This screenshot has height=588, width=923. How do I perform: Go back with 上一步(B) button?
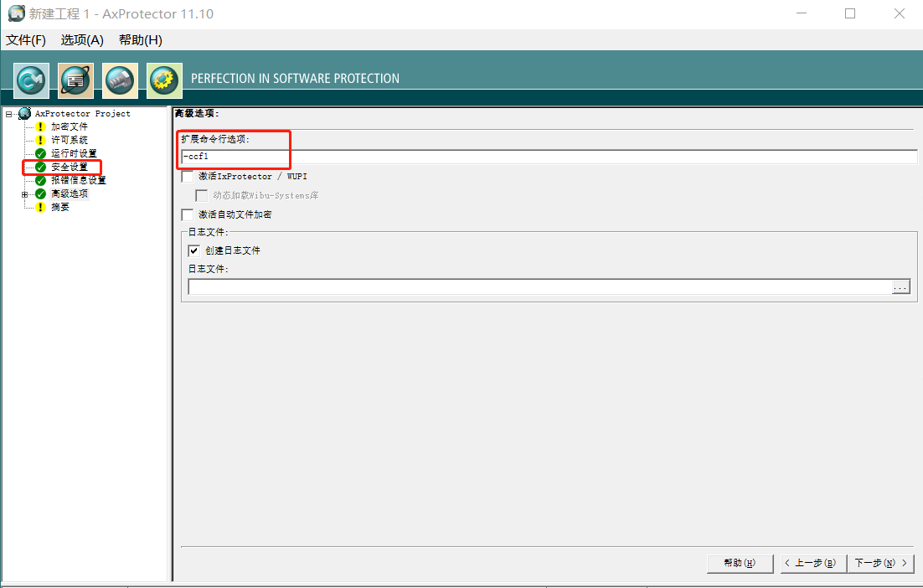(813, 563)
